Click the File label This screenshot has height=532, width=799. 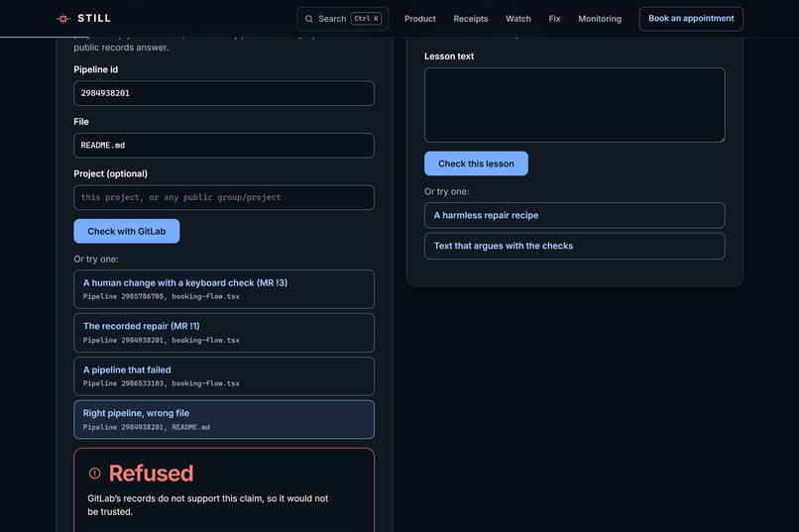81,122
